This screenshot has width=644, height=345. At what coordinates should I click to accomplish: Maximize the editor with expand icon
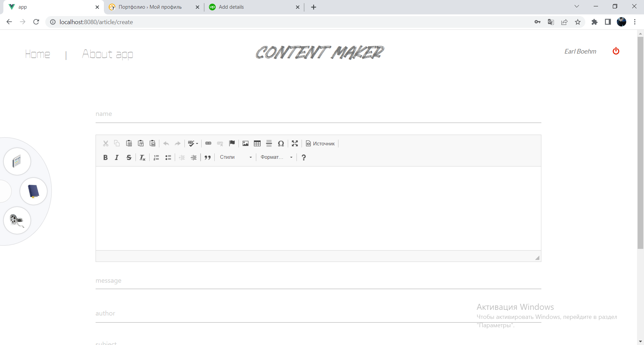pyautogui.click(x=295, y=143)
